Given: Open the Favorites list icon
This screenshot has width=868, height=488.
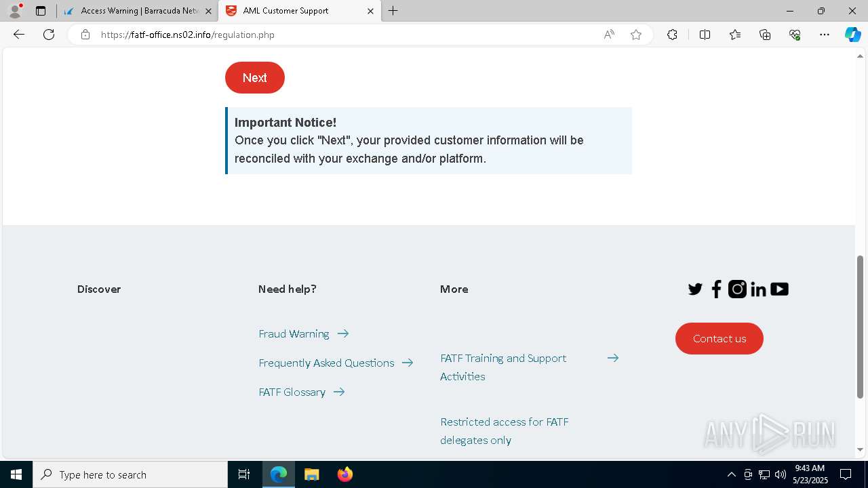Looking at the screenshot, I should pos(735,35).
